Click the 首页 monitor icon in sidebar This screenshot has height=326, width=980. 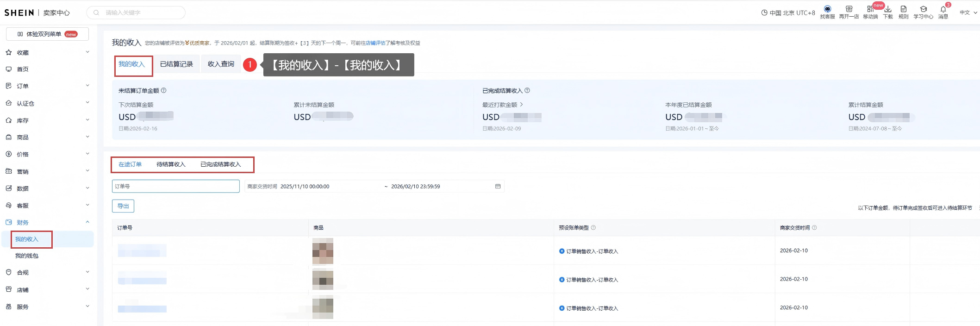click(8, 69)
